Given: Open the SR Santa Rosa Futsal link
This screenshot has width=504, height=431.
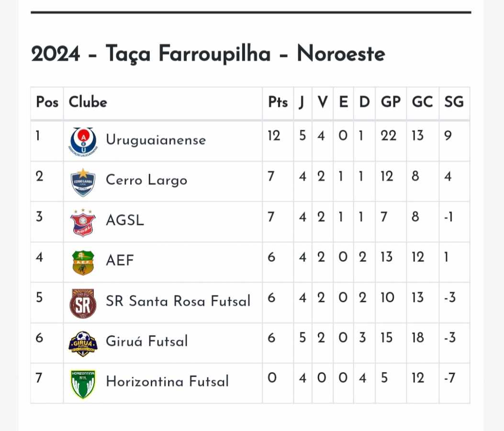Looking at the screenshot, I should (178, 301).
